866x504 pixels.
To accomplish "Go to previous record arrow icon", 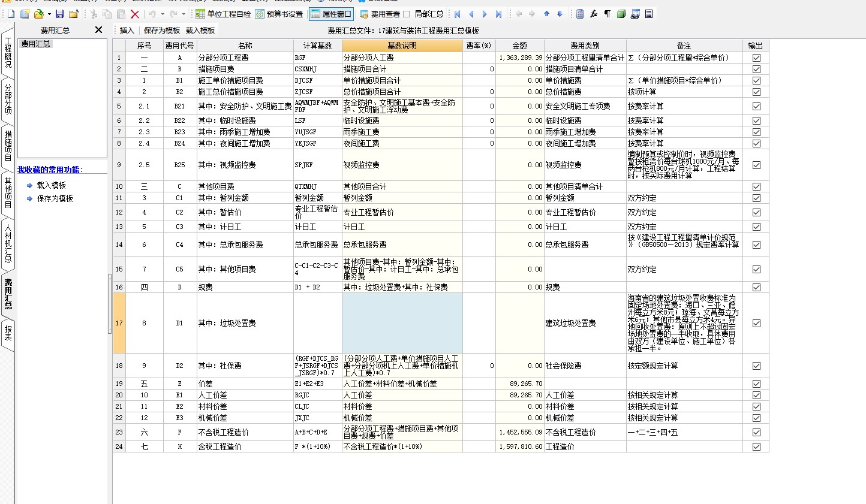I will 471,14.
